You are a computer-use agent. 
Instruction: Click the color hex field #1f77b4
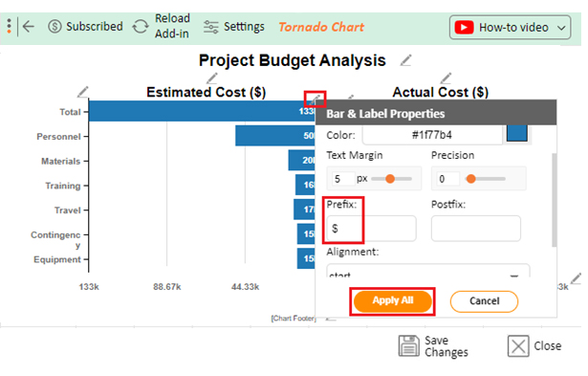(x=432, y=135)
